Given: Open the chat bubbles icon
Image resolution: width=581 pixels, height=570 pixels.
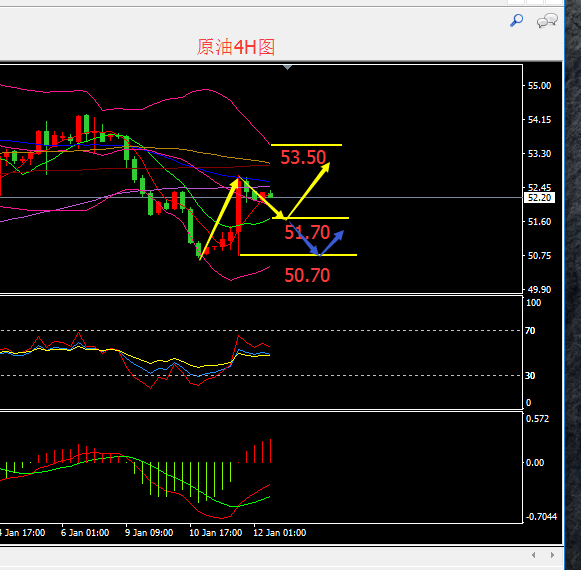Looking at the screenshot, I should [547, 20].
